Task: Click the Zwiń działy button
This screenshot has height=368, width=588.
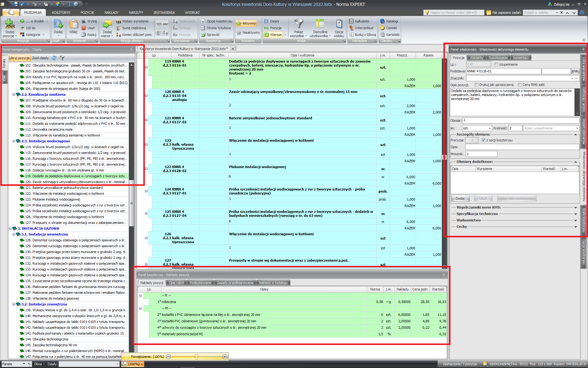Action: coord(40,58)
